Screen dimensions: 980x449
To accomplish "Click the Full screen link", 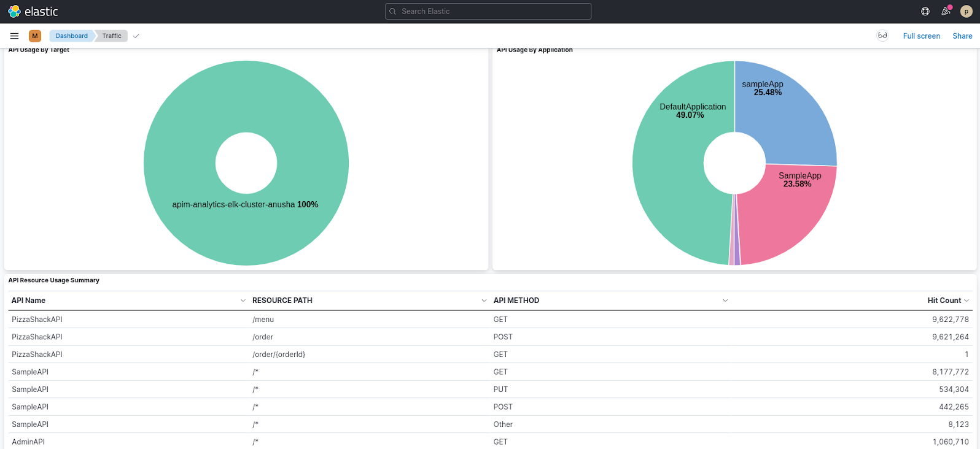I will pyautogui.click(x=921, y=36).
